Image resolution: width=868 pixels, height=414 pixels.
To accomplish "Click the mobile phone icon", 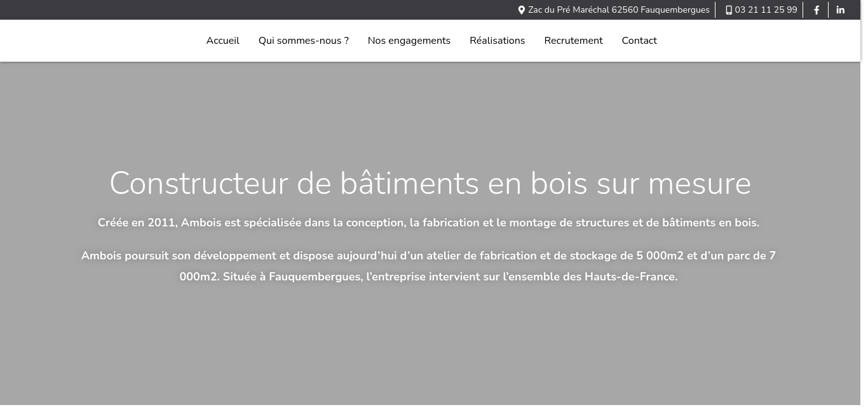I will pyautogui.click(x=729, y=10).
